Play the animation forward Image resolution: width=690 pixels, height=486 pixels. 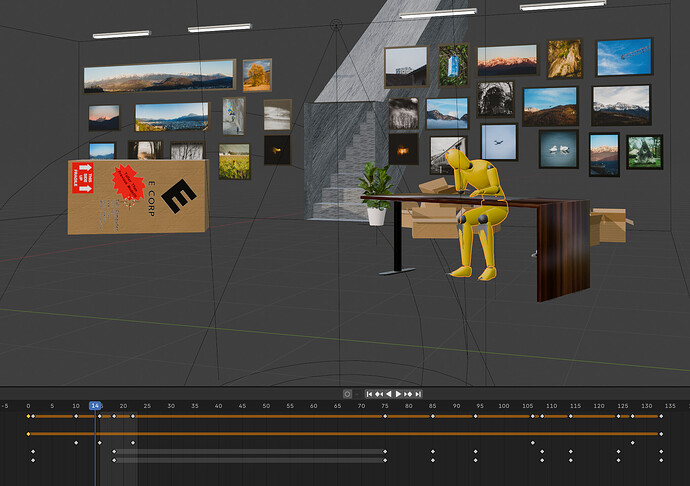[x=398, y=394]
